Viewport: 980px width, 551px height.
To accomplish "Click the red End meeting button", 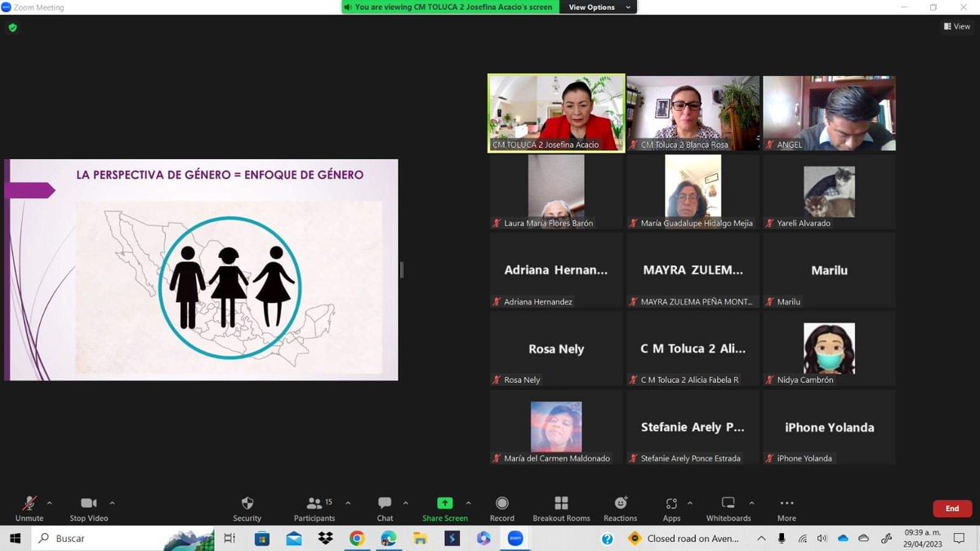I will [952, 509].
